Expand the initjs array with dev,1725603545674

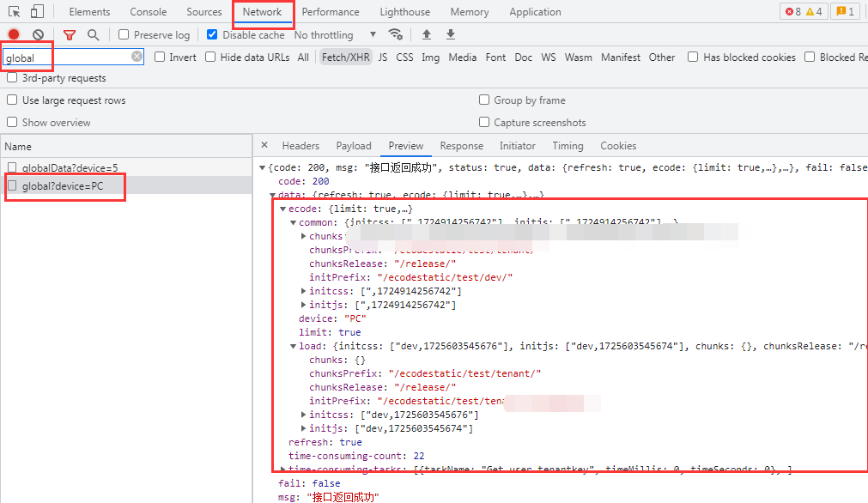(x=303, y=428)
